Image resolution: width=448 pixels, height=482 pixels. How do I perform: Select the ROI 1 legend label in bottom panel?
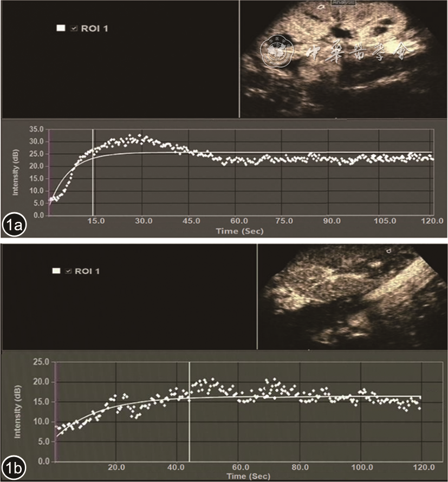pos(87,270)
